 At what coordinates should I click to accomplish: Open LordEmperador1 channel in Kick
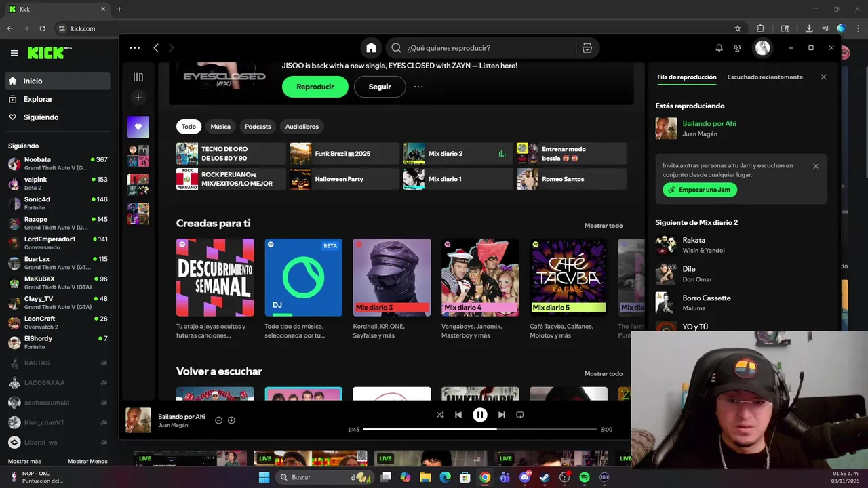pos(58,243)
